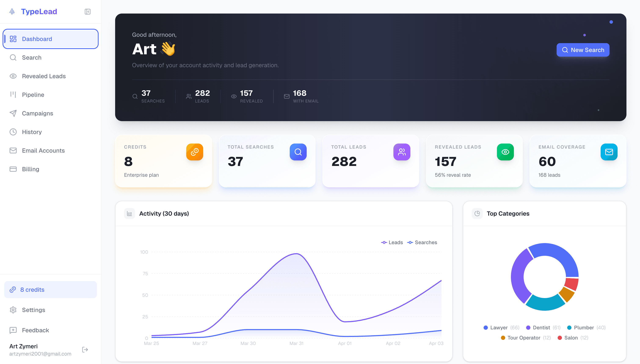Select the History clock icon
The height and width of the screenshot is (364, 640).
click(x=13, y=132)
